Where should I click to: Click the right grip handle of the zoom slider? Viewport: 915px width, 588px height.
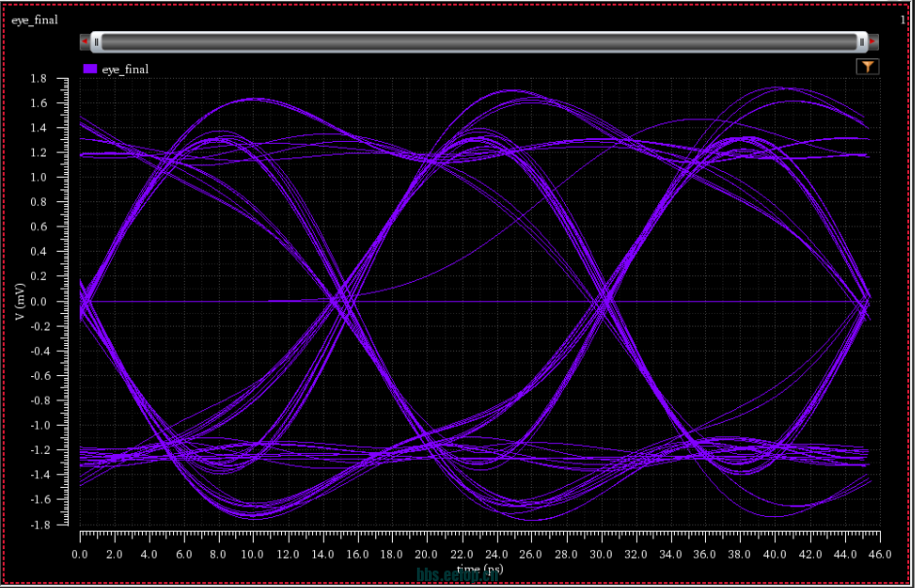(862, 42)
